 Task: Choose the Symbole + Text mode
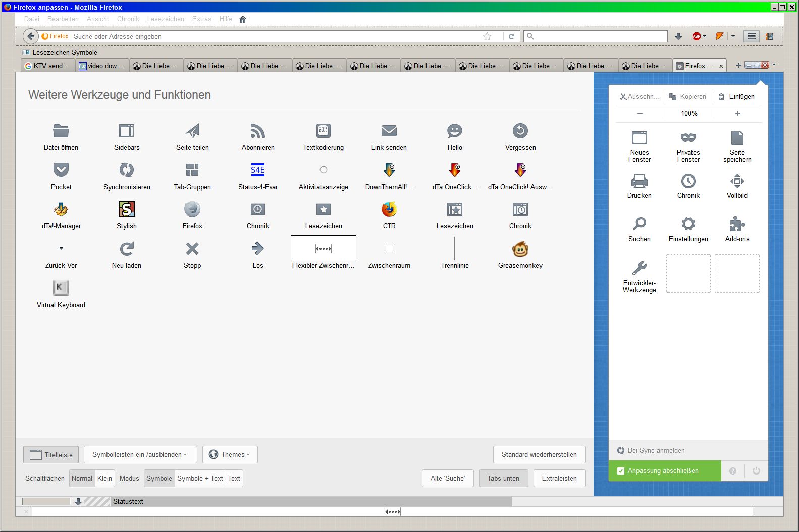(x=200, y=479)
